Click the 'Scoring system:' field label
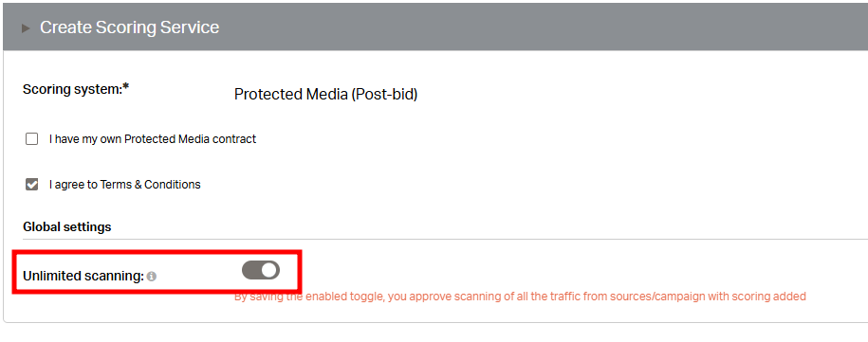The width and height of the screenshot is (868, 342). (72, 89)
